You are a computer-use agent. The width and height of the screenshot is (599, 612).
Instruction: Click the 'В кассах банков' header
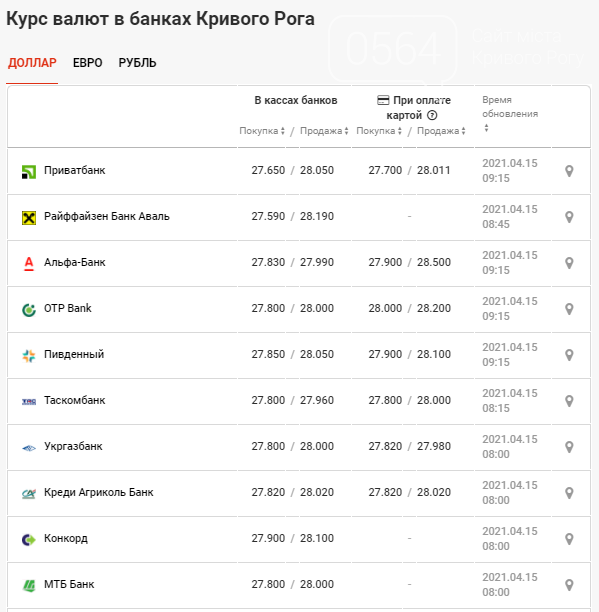tap(296, 101)
